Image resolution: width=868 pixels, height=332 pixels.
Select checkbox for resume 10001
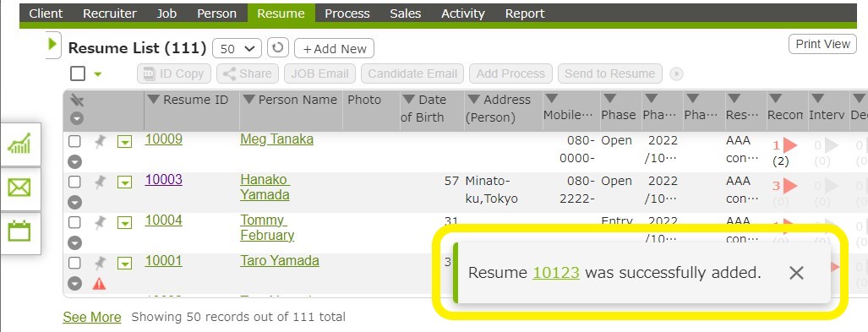[74, 263]
